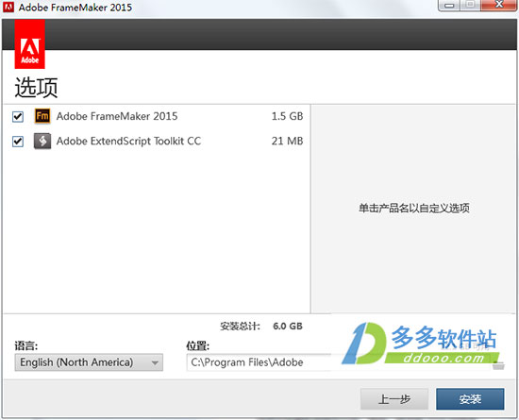Open the English (North America) language dropdown
Image resolution: width=519 pixels, height=420 pixels.
coord(89,362)
